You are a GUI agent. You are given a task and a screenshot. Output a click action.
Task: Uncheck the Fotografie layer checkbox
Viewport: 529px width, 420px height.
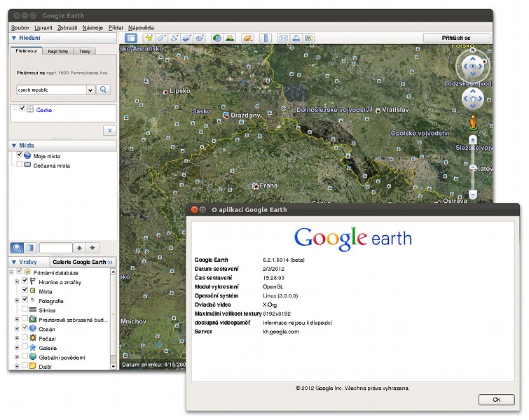[25, 300]
